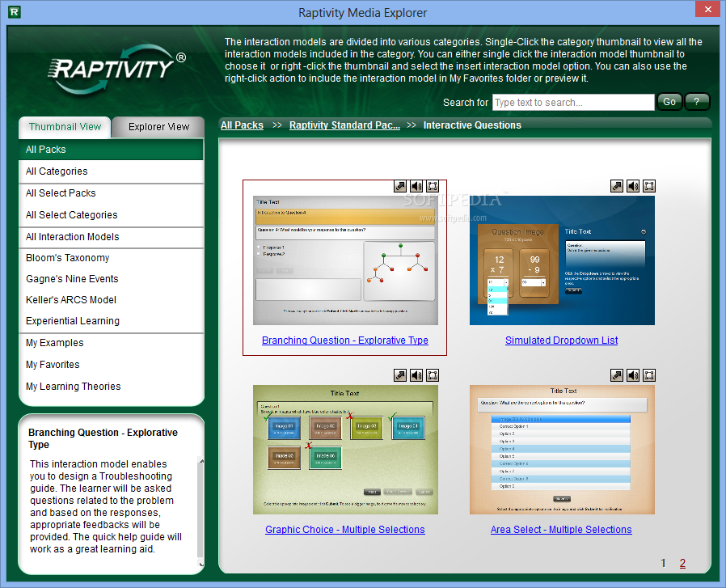
Task: Select All Select Packs in sidebar
Action: coord(111,193)
